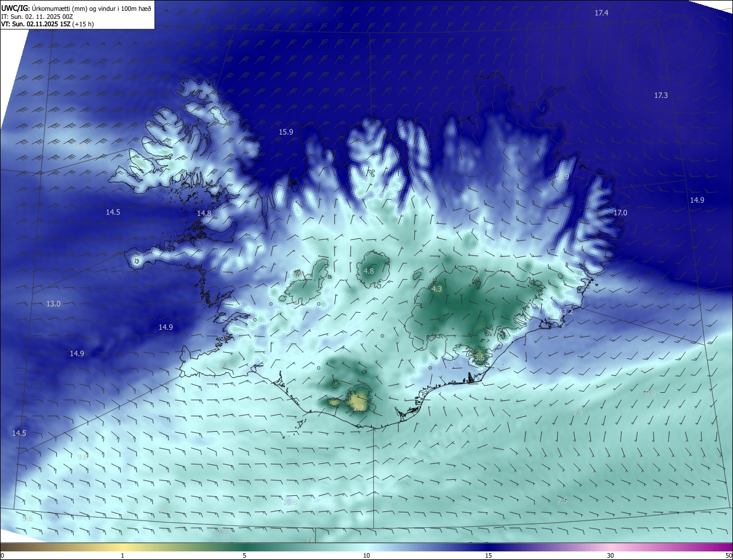This screenshot has width=733, height=560.
Task: Click the 4.8 value on the glacier
Action: coord(369,271)
